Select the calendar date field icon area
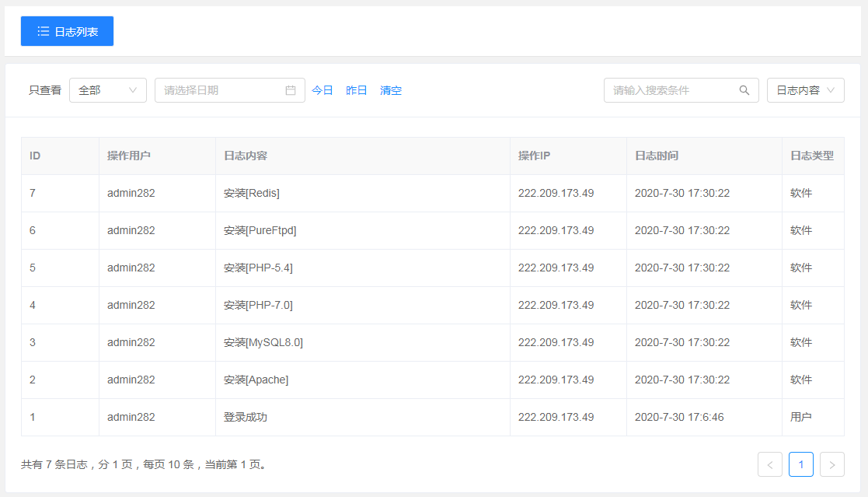Viewport: 868px width, 497px height. point(291,89)
